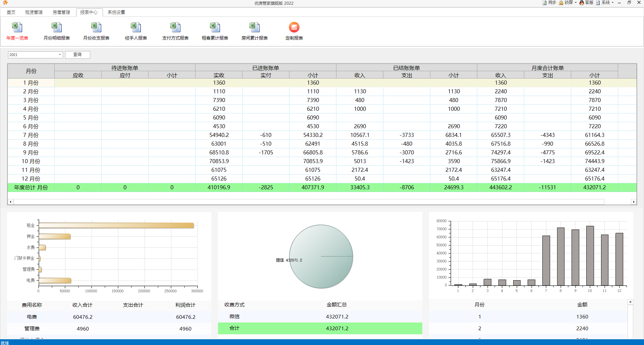
Task: Expand the 2021 year dropdown
Action: pos(60,55)
